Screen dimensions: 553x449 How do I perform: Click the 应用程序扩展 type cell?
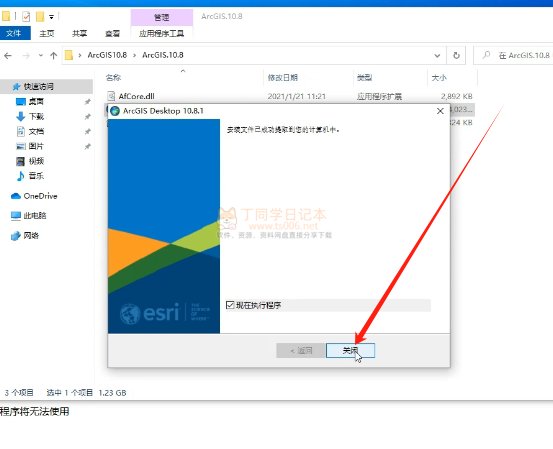tap(379, 96)
